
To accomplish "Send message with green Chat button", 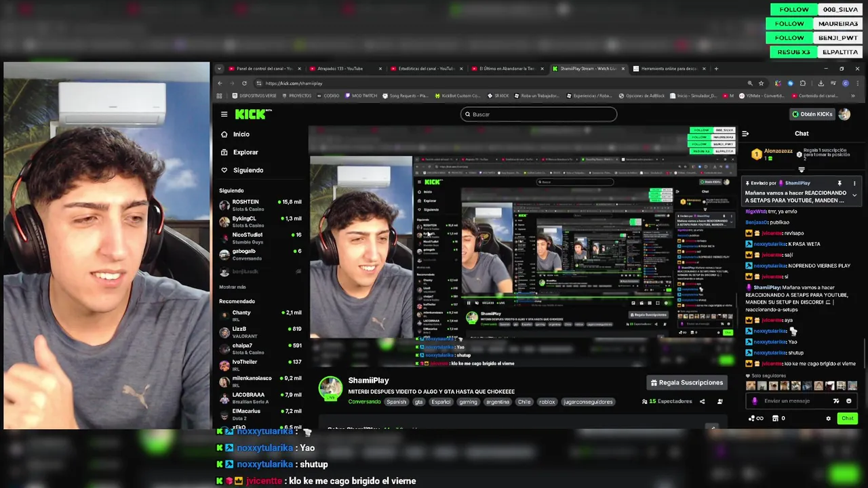I will click(847, 418).
